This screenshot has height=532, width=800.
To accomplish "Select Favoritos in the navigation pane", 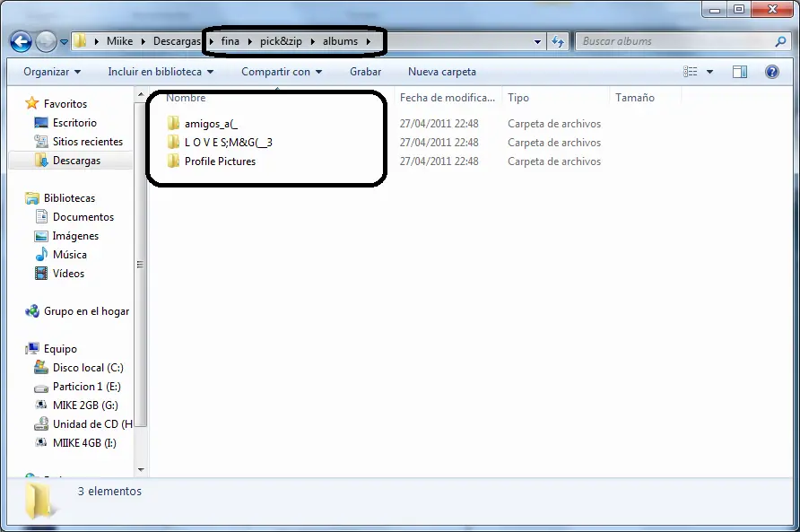I will pos(65,104).
